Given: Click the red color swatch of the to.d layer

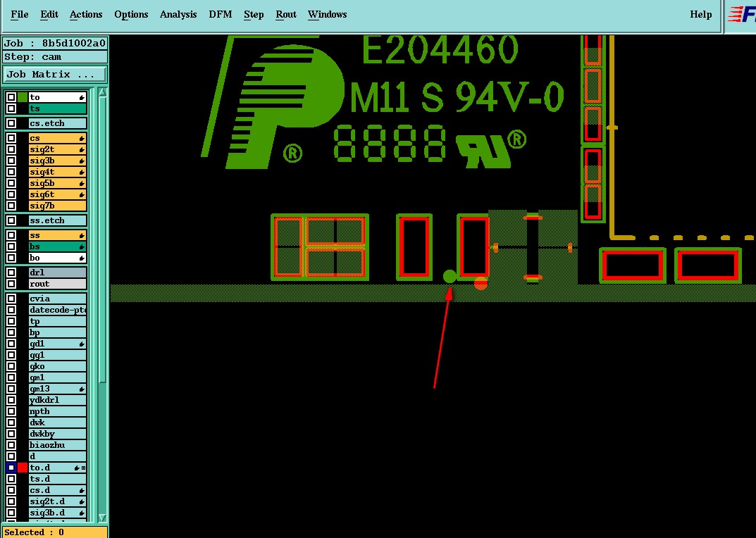Looking at the screenshot, I should tap(22, 468).
